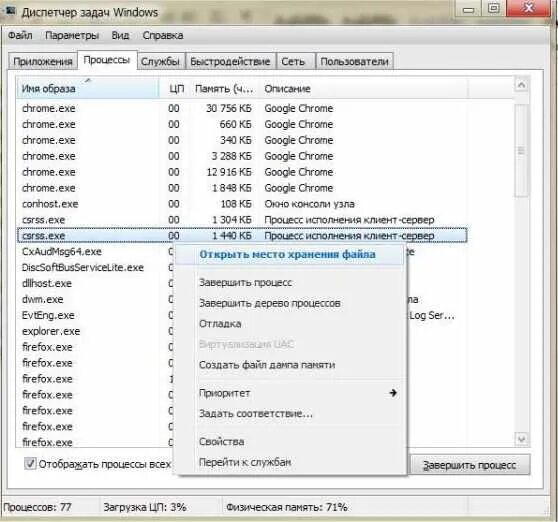The height and width of the screenshot is (522, 558).
Task: Open the Вид menu
Action: 120,36
